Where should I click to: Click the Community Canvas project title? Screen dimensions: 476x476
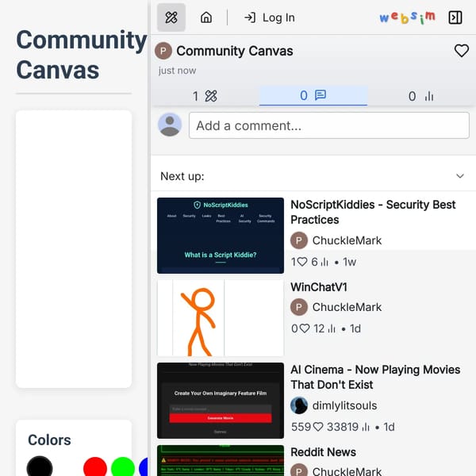(235, 51)
